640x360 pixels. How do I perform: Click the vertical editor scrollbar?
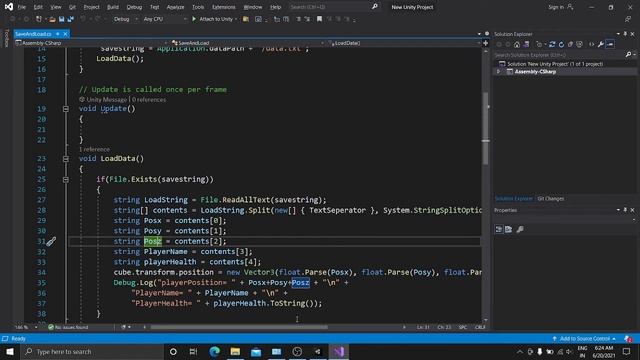coord(485,129)
